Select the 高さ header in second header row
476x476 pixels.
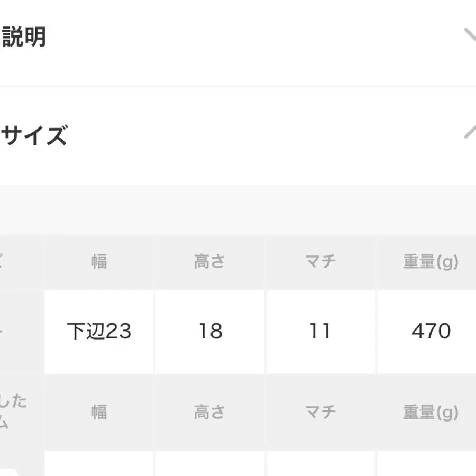[x=209, y=412]
